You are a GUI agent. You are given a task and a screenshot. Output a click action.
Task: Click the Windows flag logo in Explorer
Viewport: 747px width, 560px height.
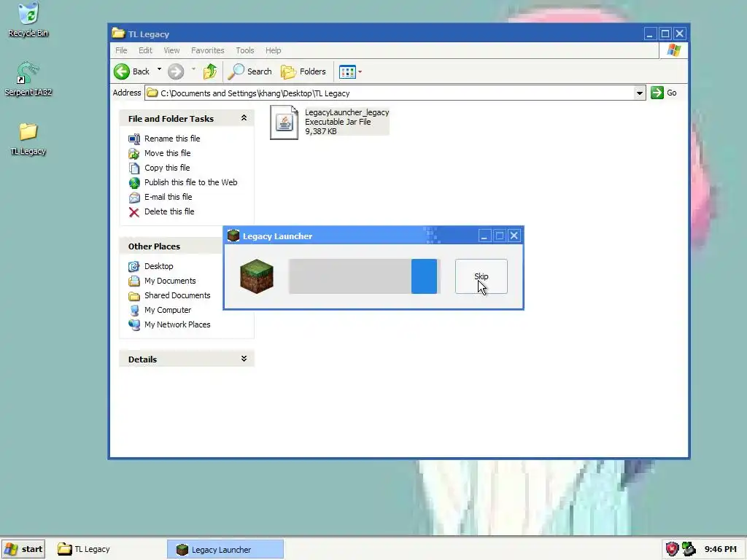[673, 50]
